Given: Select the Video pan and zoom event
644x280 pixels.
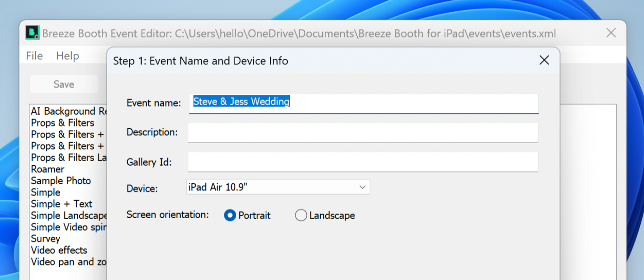Looking at the screenshot, I should pos(69,262).
